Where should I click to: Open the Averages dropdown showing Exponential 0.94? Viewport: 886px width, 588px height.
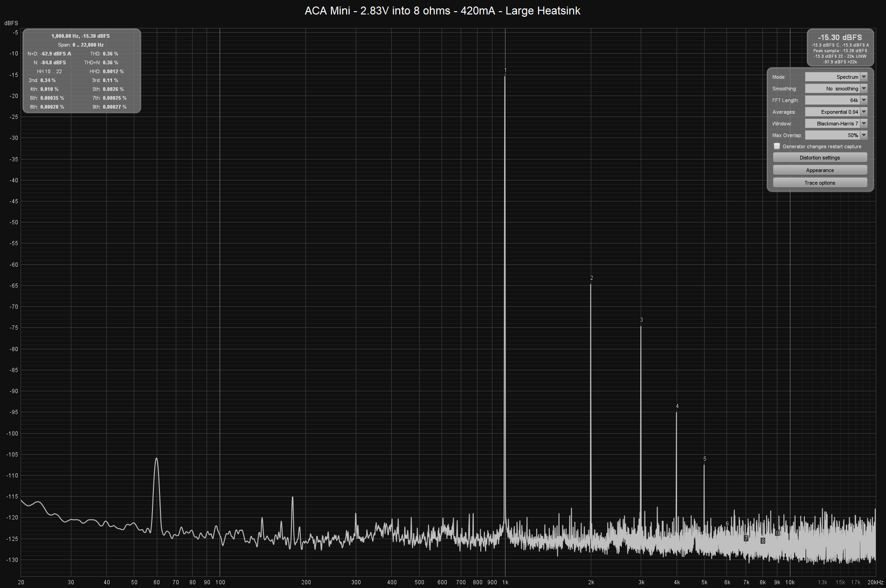tap(836, 112)
